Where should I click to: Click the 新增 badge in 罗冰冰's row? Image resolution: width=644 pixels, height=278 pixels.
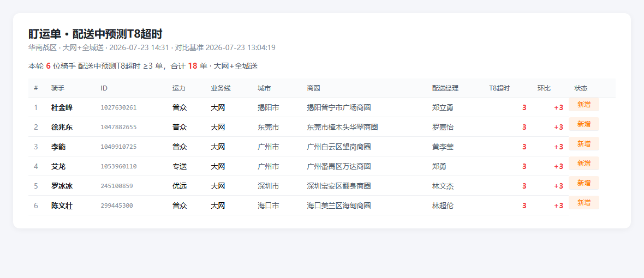[583, 183]
